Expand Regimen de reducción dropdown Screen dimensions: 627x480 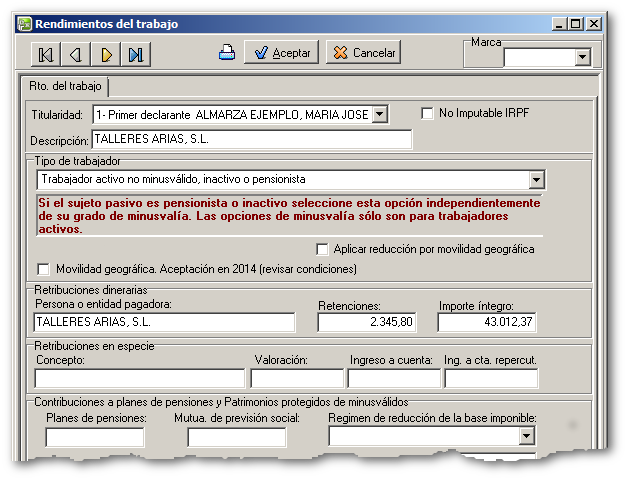(526, 437)
